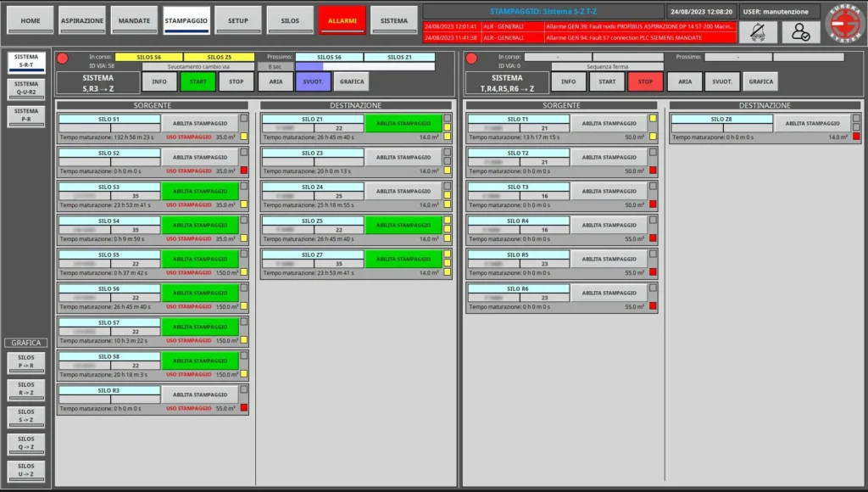
Task: Toggle the checkbox on Silo S1 row
Action: pyautogui.click(x=243, y=118)
